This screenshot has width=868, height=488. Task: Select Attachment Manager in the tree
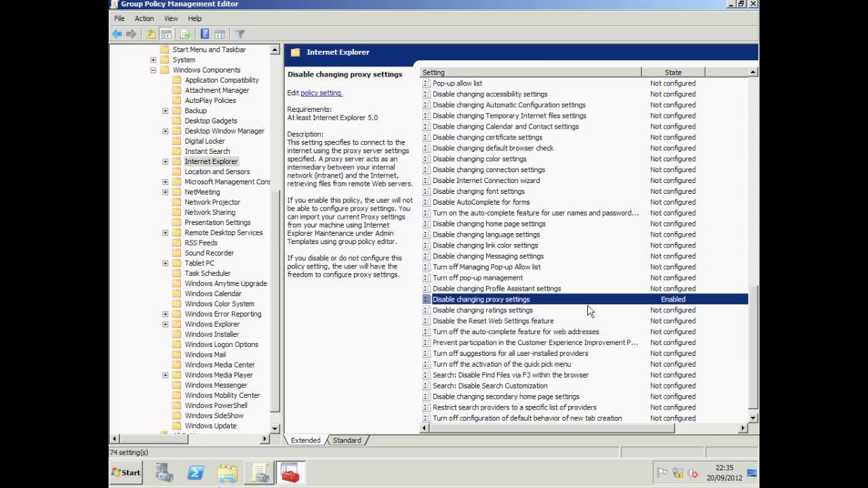(217, 90)
